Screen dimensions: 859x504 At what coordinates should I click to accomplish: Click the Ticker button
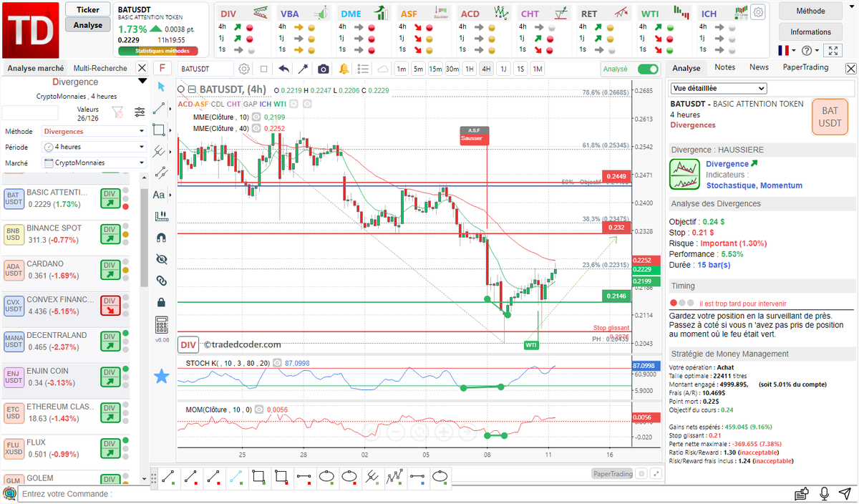click(x=88, y=9)
